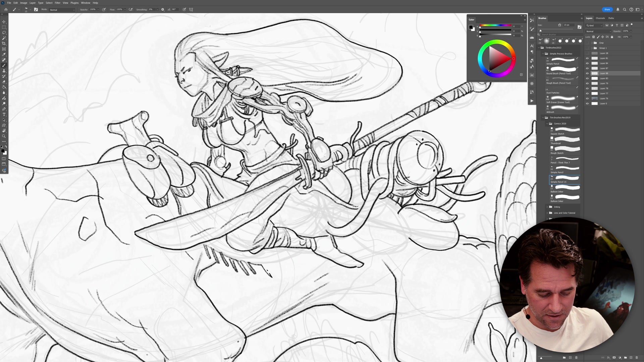
Task: Select the Lasso tool
Action: coord(4,33)
